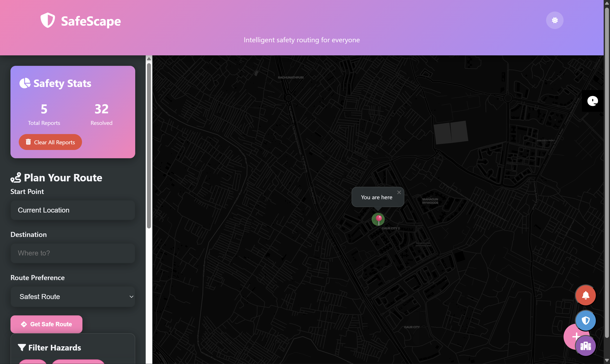Click the red bell alert button

[585, 295]
